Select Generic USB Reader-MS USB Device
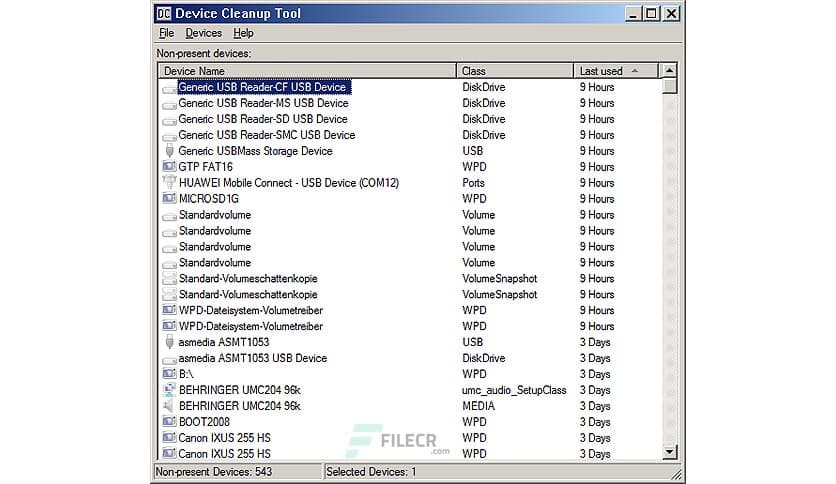 tap(263, 103)
